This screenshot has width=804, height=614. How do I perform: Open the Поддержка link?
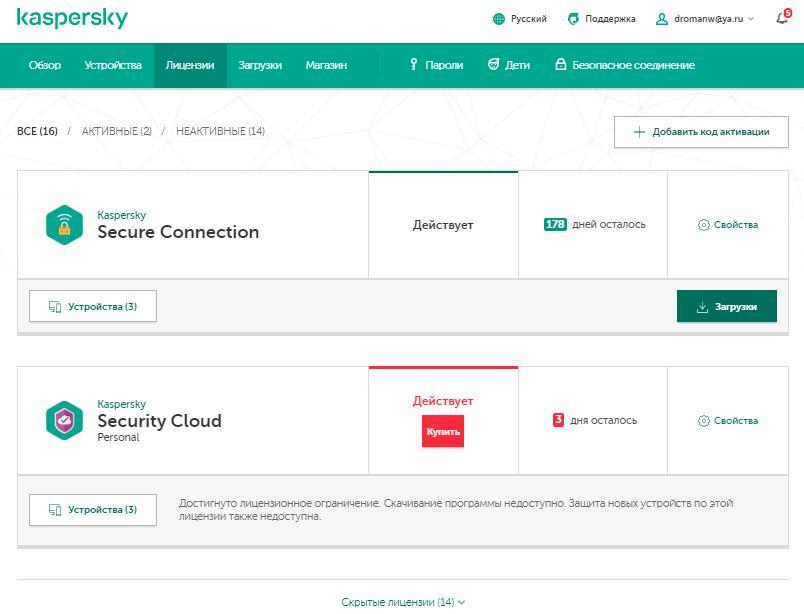click(610, 19)
